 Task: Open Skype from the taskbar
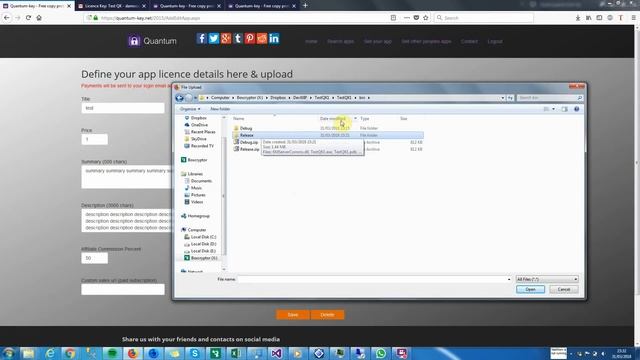pos(195,353)
